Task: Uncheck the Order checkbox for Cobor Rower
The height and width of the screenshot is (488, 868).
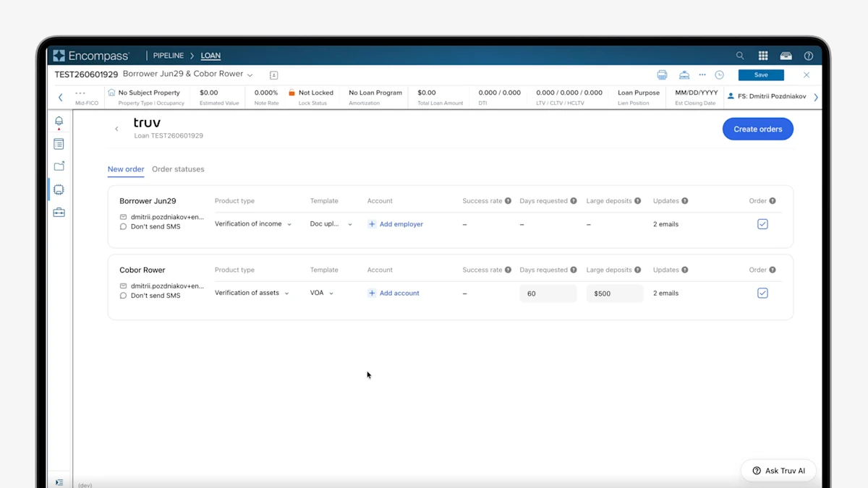Action: (762, 293)
